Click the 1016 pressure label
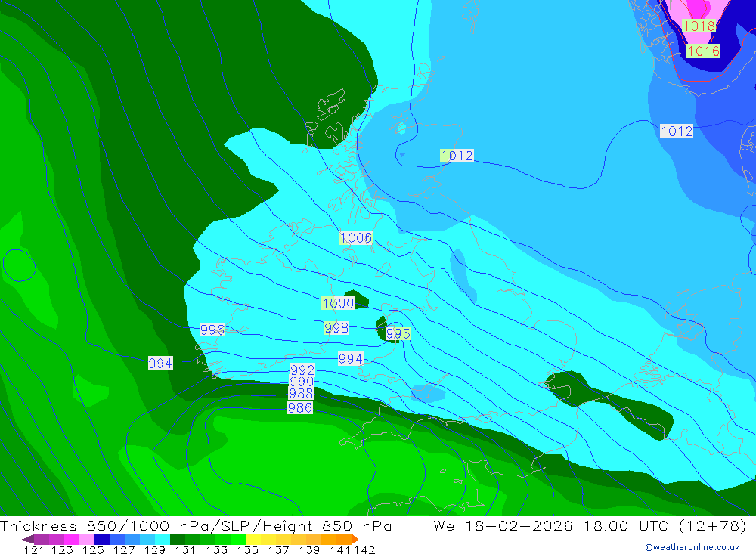Screen dimensions: 756x554 (x=703, y=51)
